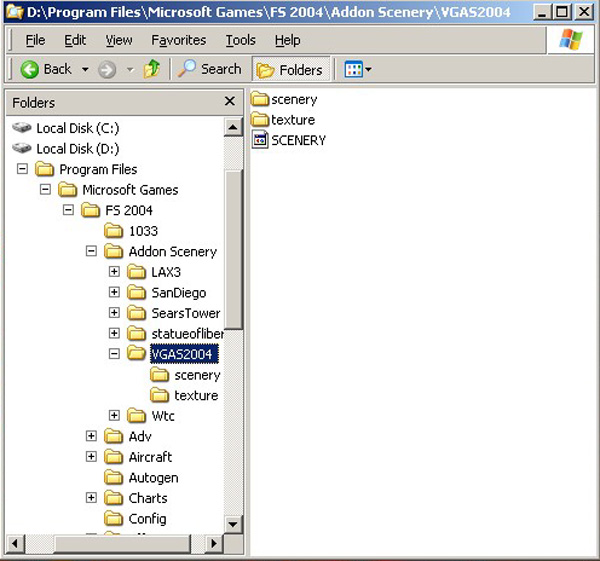Go up one folder level
This screenshot has width=600, height=561.
pos(152,69)
